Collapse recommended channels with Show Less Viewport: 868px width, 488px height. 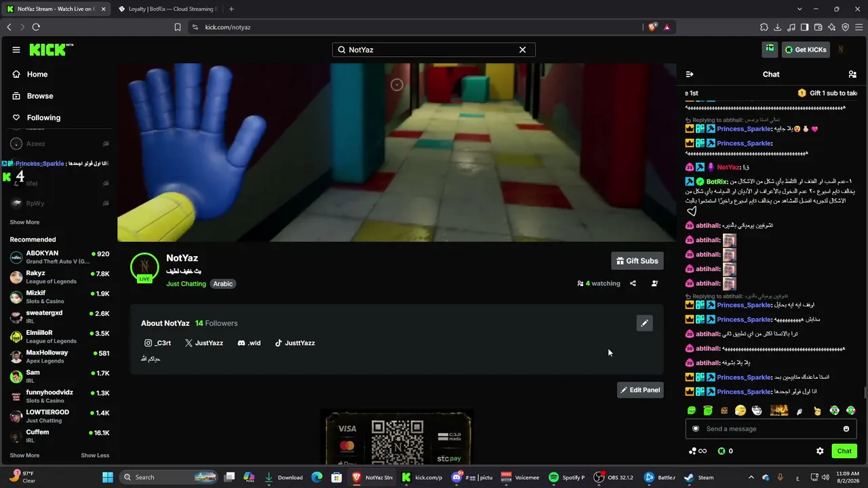(x=95, y=455)
